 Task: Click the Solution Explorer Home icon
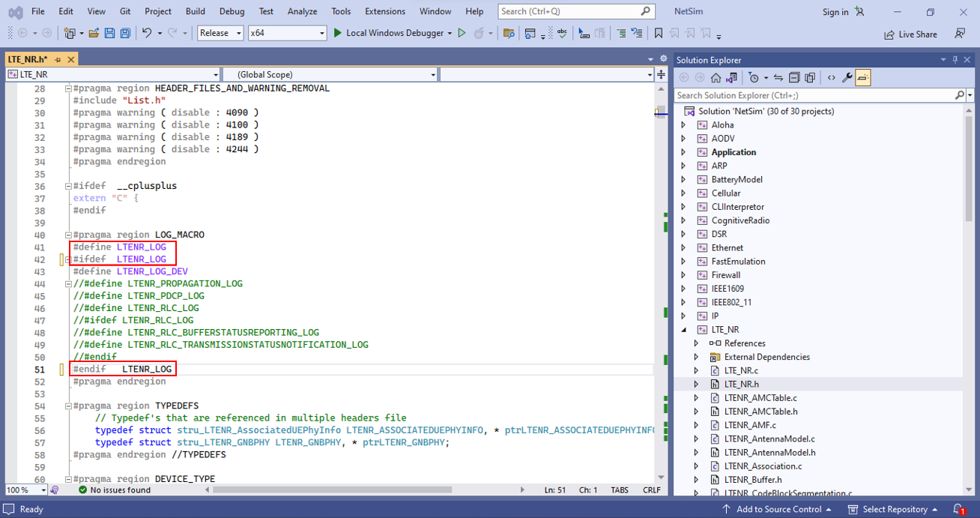(716, 78)
